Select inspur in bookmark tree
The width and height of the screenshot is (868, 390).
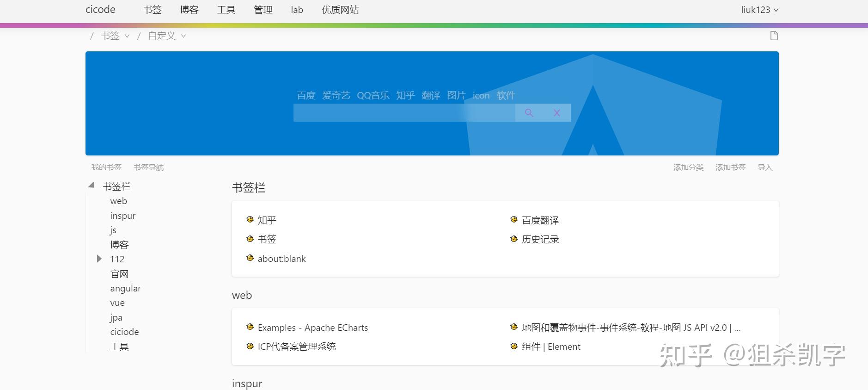tap(122, 216)
